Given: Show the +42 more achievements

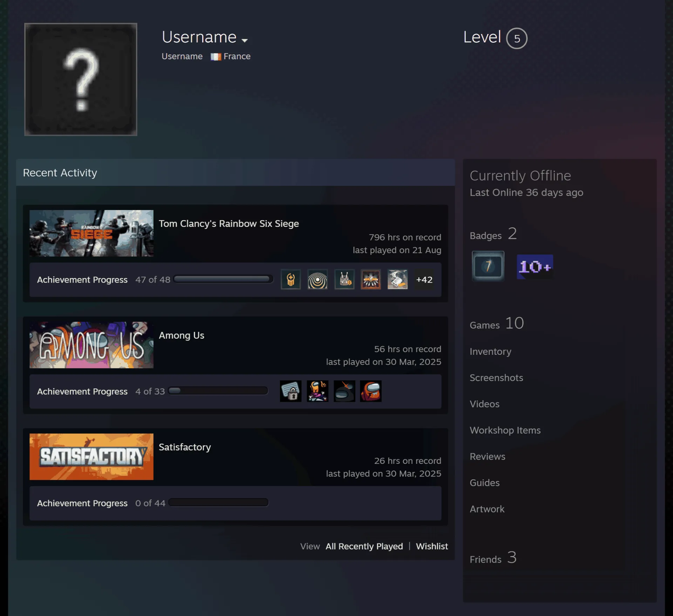Looking at the screenshot, I should coord(424,279).
